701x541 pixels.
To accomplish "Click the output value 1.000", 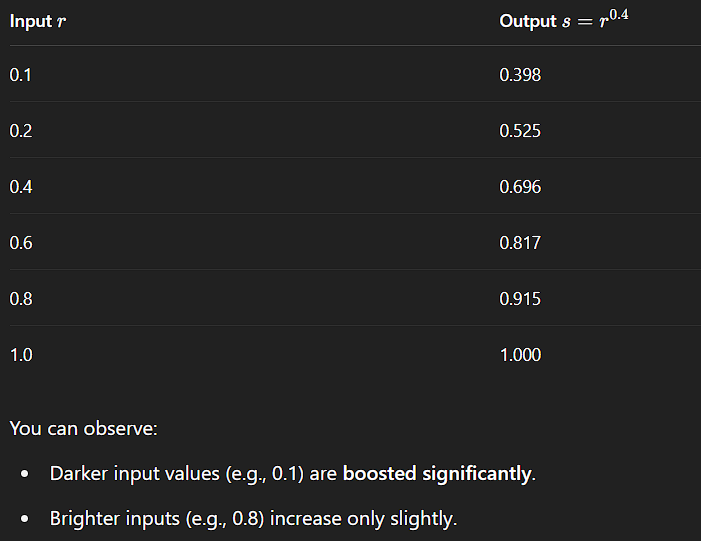I will pos(520,355).
